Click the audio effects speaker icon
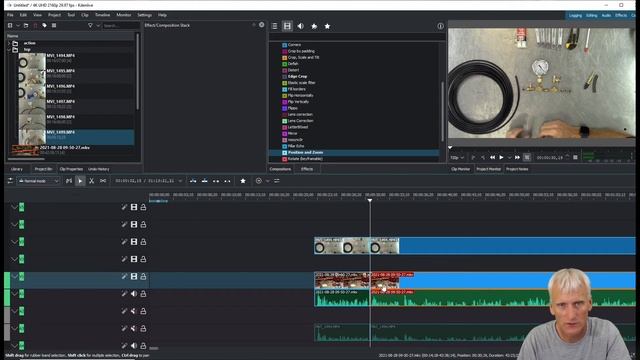The width and height of the screenshot is (640, 360). pos(300,26)
